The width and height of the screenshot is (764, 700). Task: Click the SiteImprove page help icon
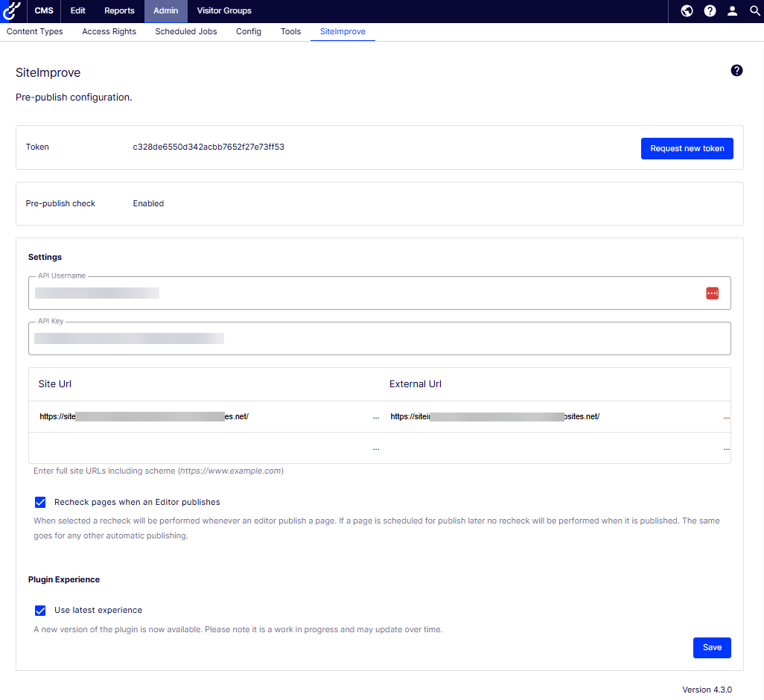click(736, 71)
